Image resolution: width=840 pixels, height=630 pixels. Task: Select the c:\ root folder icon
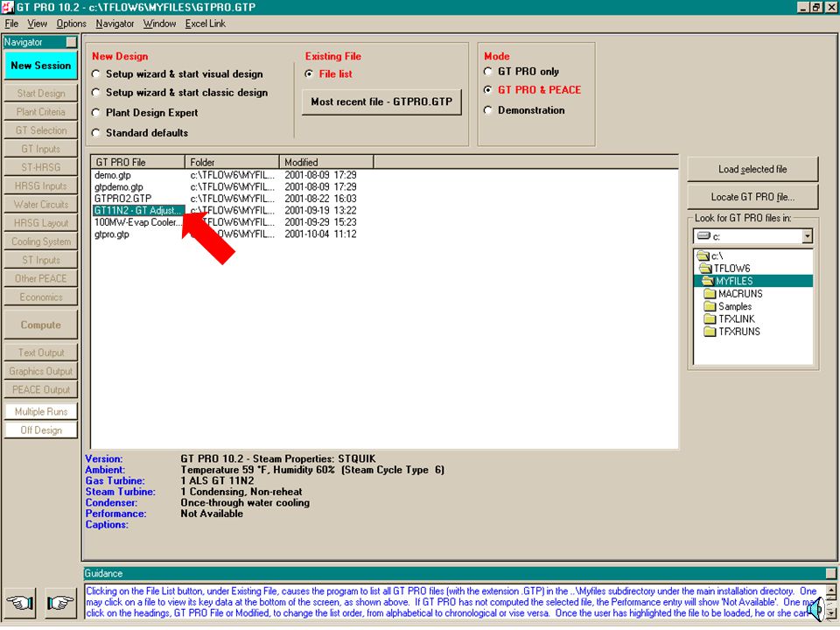(x=703, y=256)
